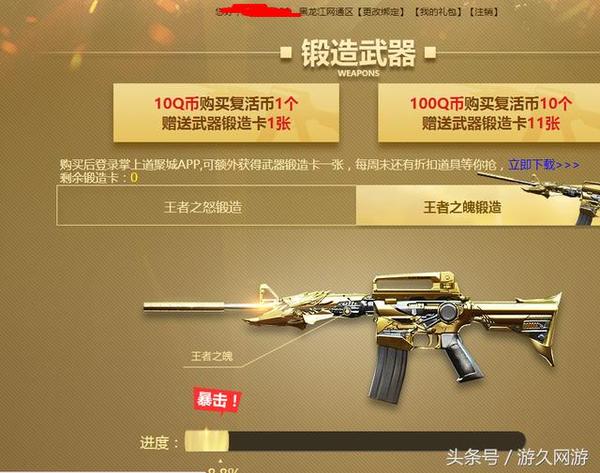The height and width of the screenshot is (473, 600).
Task: Click the 头条号 / 游久网游 watermark
Action: 517,458
